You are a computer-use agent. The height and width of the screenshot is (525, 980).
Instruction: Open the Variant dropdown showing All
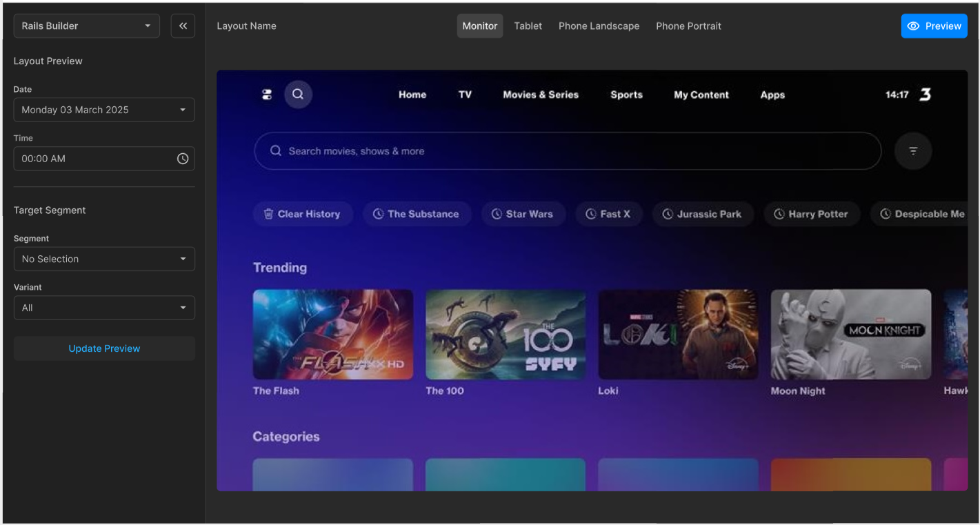104,308
